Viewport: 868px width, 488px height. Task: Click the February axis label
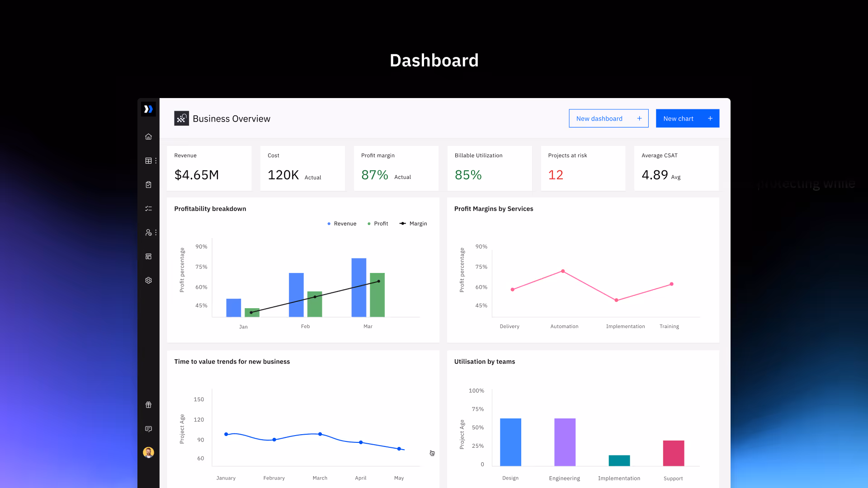(x=274, y=478)
